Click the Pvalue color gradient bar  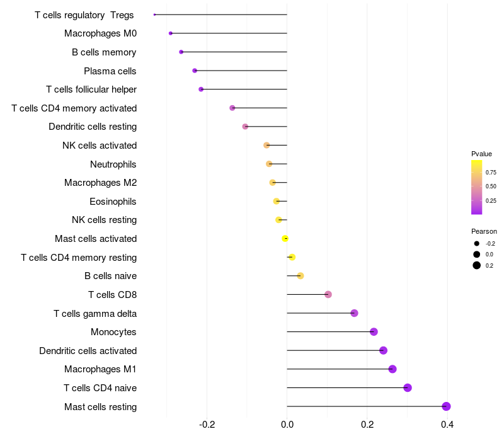point(476,187)
